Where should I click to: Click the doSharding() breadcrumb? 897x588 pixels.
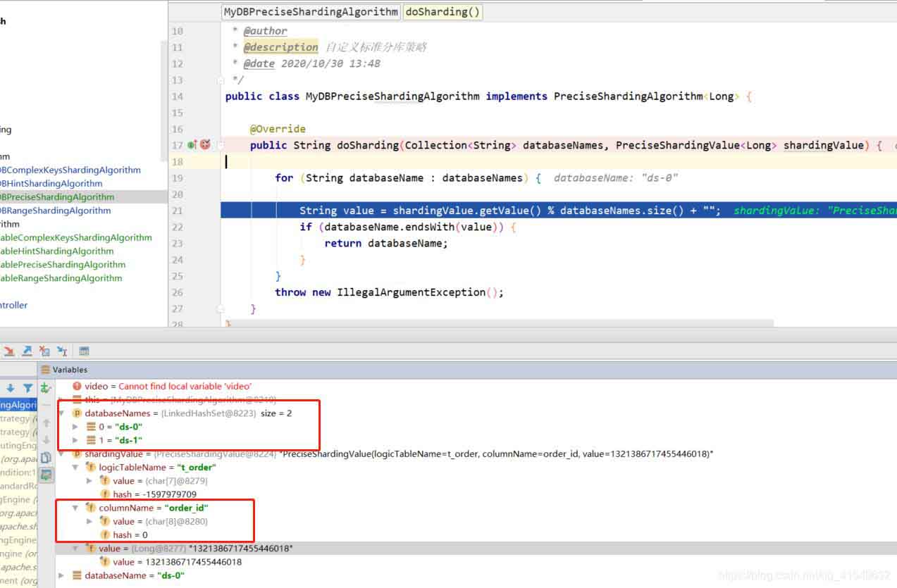443,12
